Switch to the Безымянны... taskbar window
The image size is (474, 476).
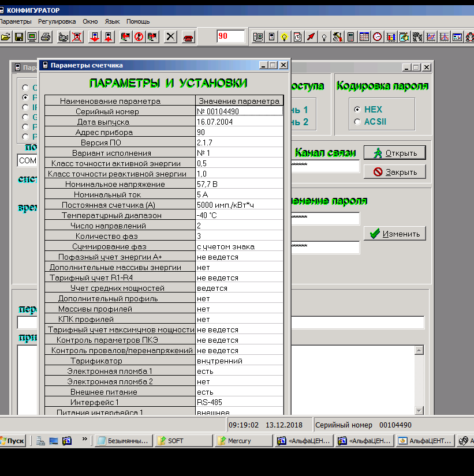[124, 441]
